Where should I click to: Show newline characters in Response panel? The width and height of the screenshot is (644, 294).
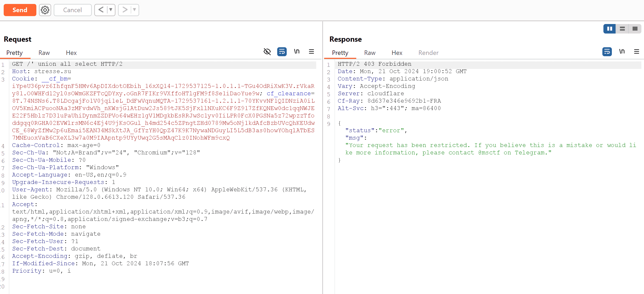(622, 51)
